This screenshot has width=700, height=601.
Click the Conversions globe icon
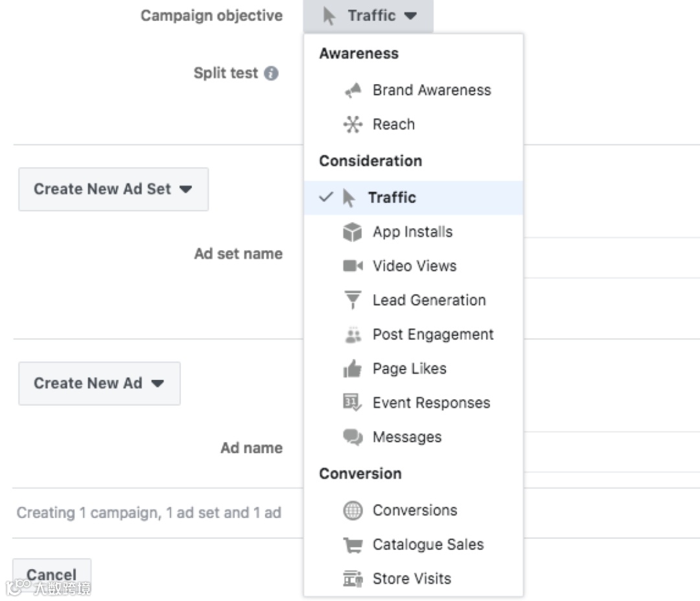[353, 511]
